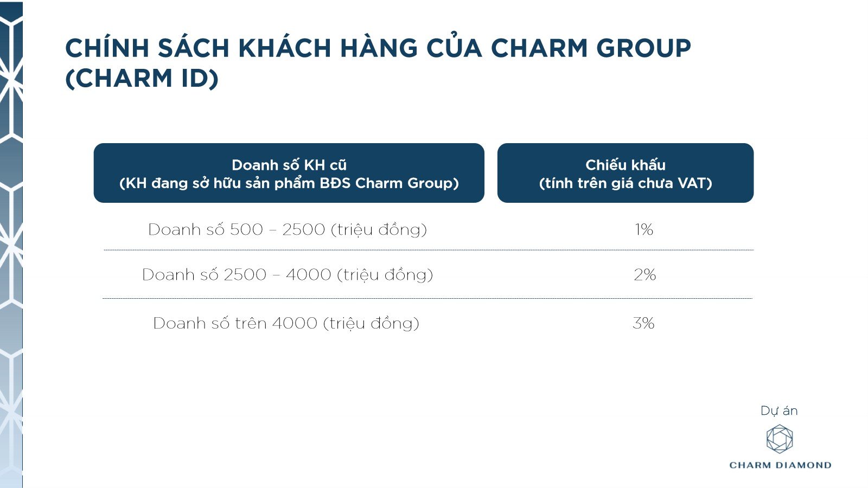Select '(KH đang sở hữu sản phẩm BĐS Charm Group)' text
The image size is (868, 488).
[x=289, y=183]
